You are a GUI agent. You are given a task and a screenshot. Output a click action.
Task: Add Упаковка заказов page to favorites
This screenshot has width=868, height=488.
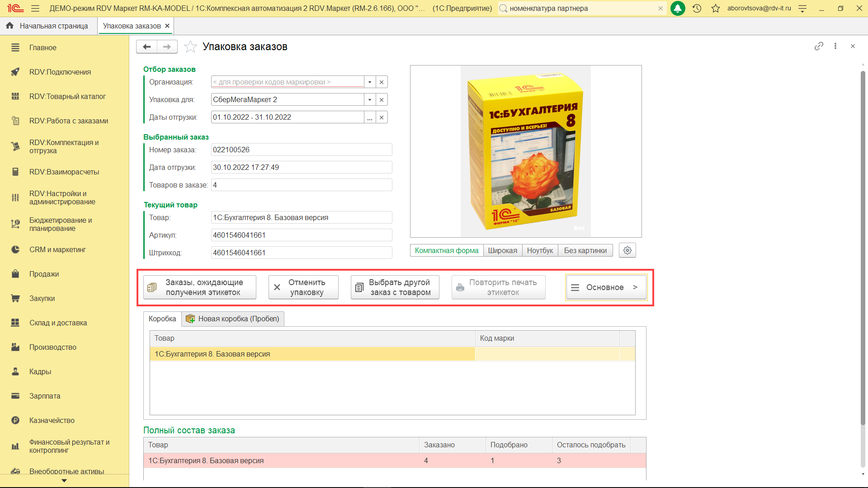point(190,47)
